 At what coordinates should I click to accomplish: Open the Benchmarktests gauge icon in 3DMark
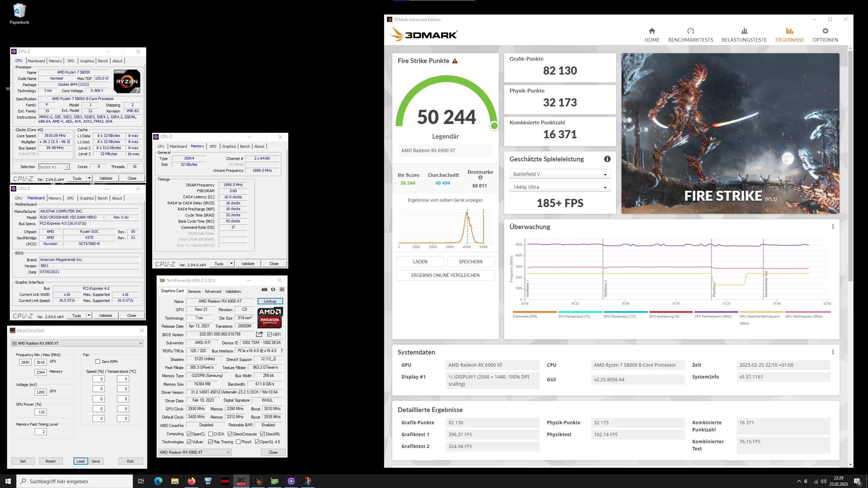pos(690,31)
